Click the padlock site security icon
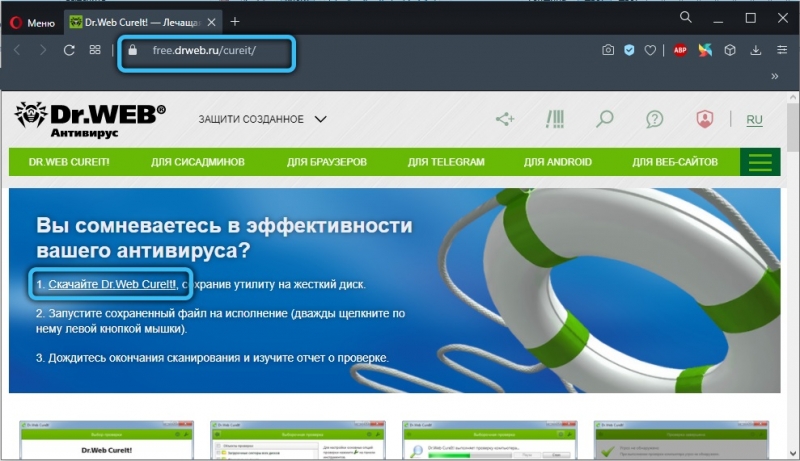Screen dimensions: 800x461 [133, 50]
